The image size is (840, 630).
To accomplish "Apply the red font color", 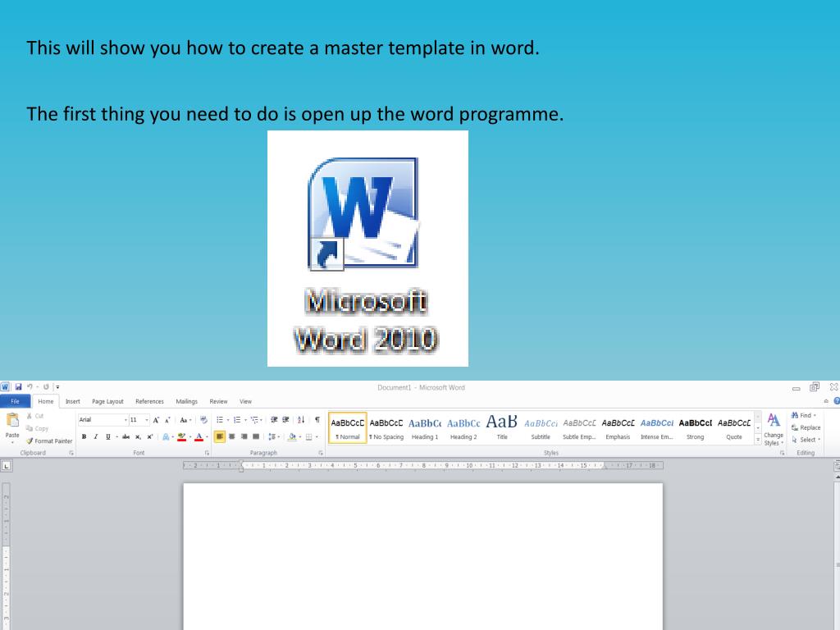I will (x=199, y=436).
